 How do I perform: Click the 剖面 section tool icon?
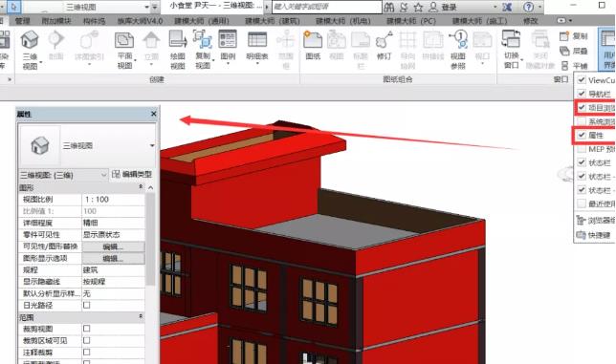(x=55, y=39)
